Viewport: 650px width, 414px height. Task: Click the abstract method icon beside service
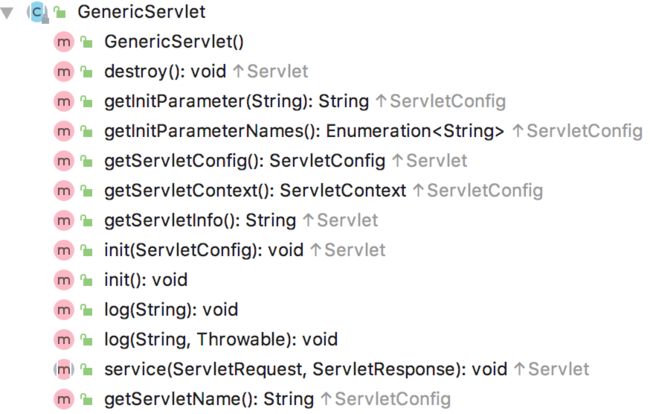[x=63, y=370]
